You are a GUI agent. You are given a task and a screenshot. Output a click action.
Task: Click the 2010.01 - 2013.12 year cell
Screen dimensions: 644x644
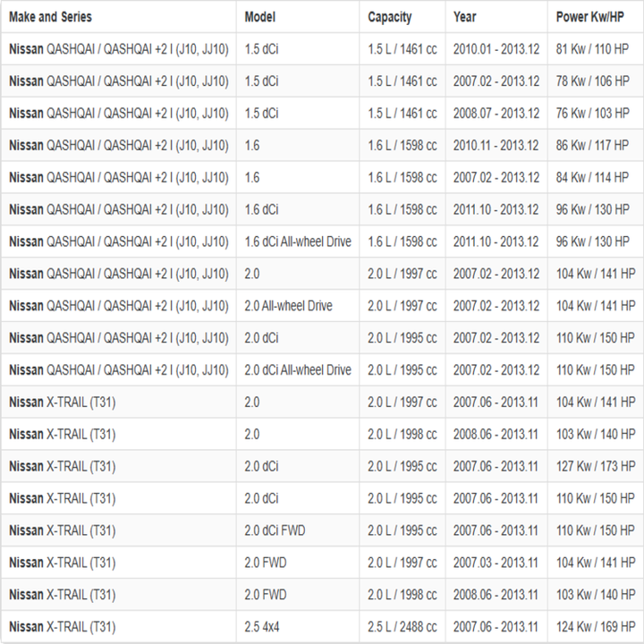point(496,49)
